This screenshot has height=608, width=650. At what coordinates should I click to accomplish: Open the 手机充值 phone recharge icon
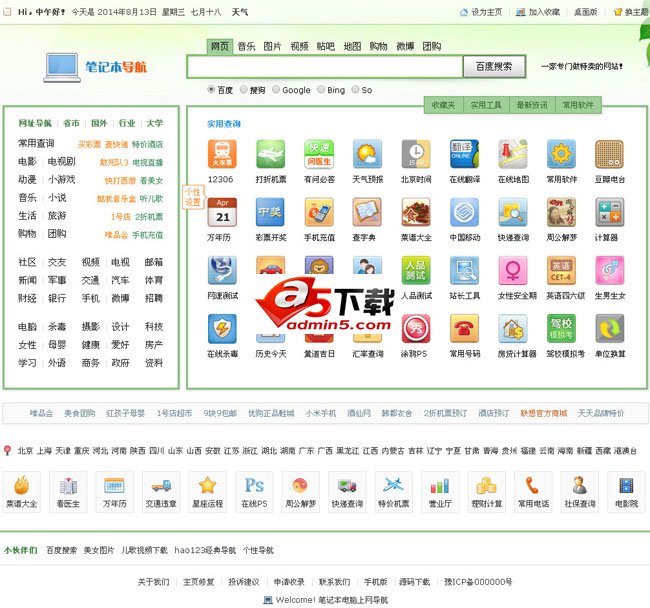click(x=319, y=212)
